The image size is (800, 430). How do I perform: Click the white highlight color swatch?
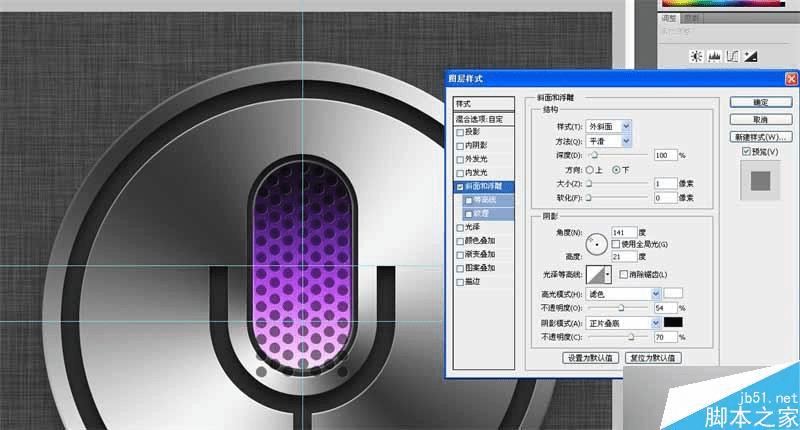pyautogui.click(x=673, y=293)
